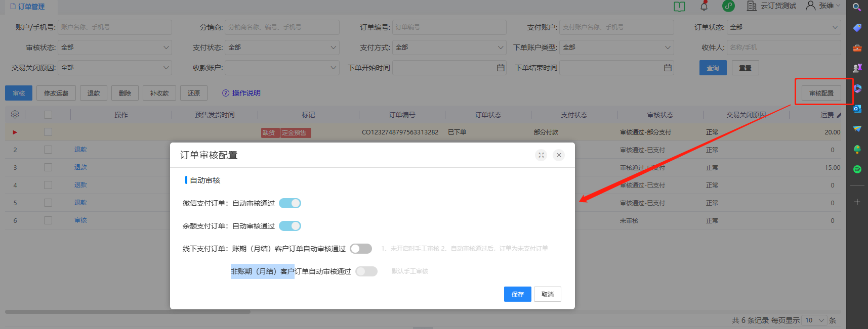This screenshot has width=868, height=329.
Task: Toggle 微信支付订单 auto-approve switch
Action: 290,203
